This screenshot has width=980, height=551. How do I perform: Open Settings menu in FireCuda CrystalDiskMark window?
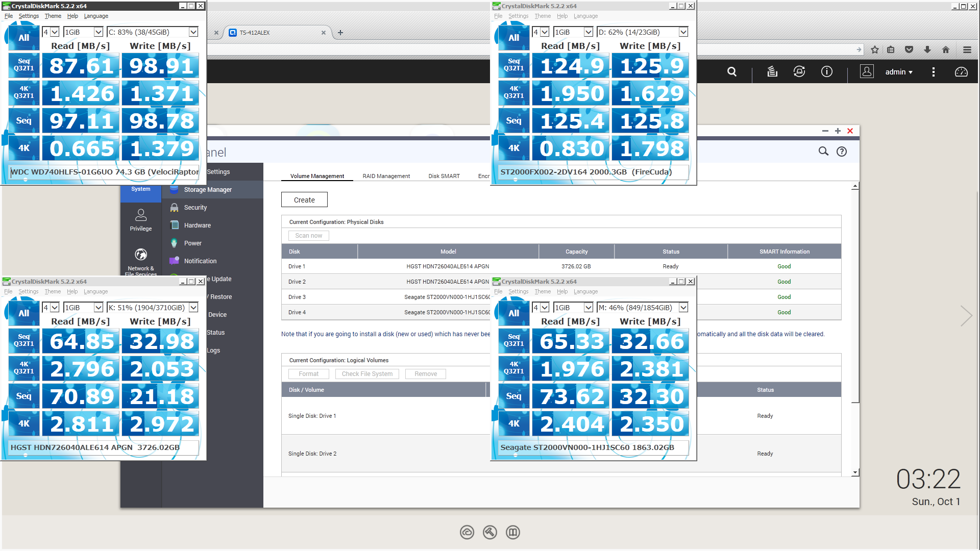(x=518, y=16)
